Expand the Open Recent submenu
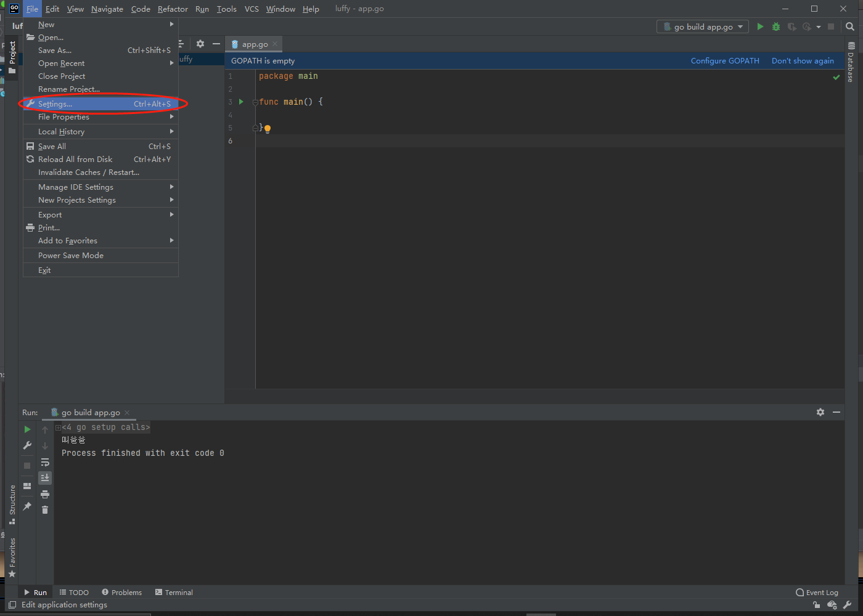This screenshot has width=863, height=616. pos(100,63)
